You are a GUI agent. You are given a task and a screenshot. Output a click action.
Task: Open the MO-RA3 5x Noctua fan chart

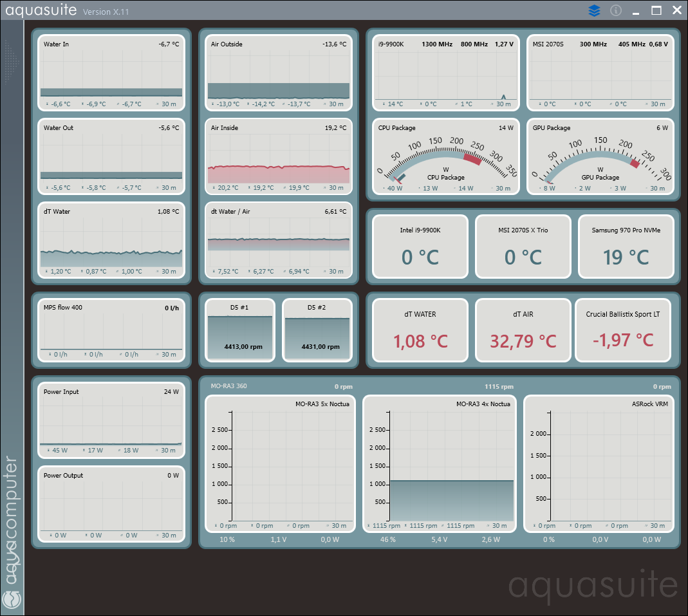(x=280, y=463)
